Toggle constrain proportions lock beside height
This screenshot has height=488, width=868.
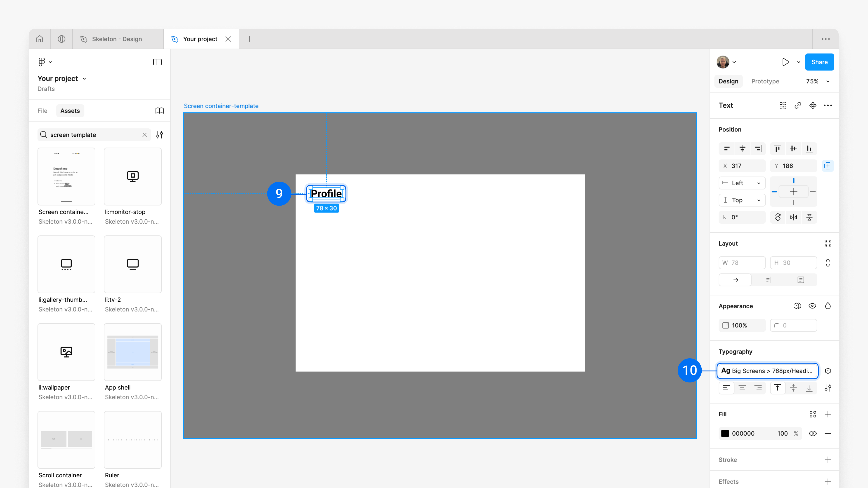828,263
